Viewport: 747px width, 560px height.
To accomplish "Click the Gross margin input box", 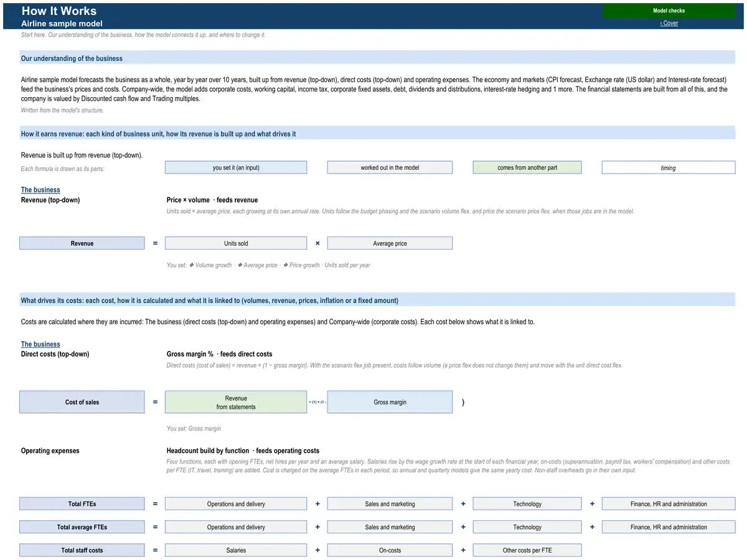I will [390, 402].
